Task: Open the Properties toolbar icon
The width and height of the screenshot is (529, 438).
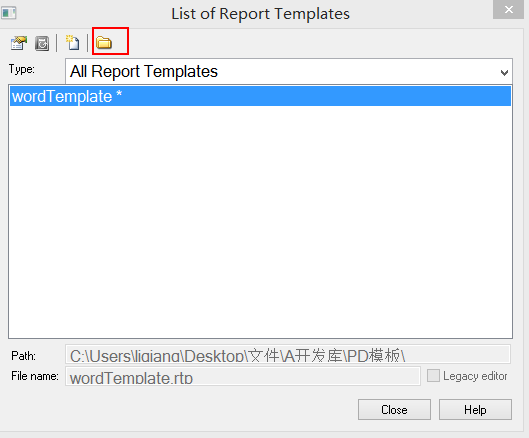Action: pyautogui.click(x=18, y=43)
